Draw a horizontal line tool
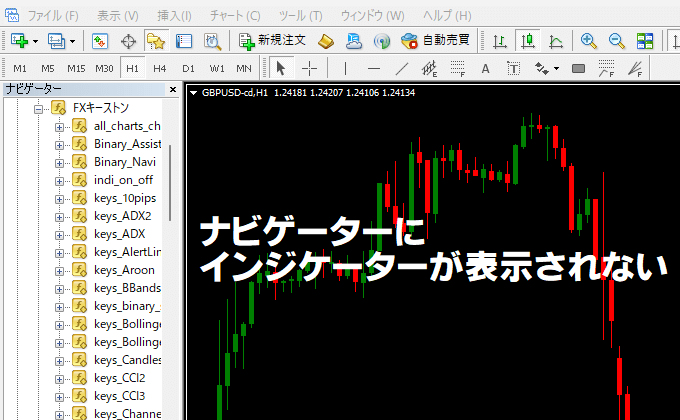Image resolution: width=680 pixels, height=420 pixels. coord(373,69)
